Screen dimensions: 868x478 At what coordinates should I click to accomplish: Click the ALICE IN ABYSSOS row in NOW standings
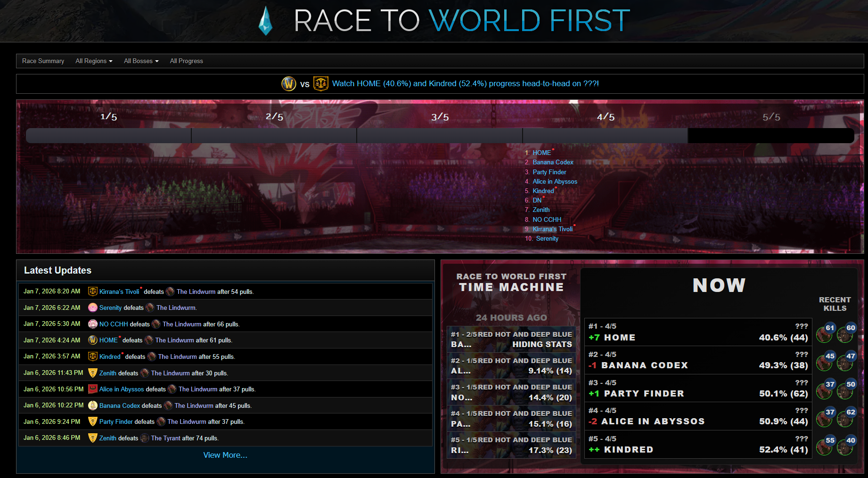[x=698, y=416]
